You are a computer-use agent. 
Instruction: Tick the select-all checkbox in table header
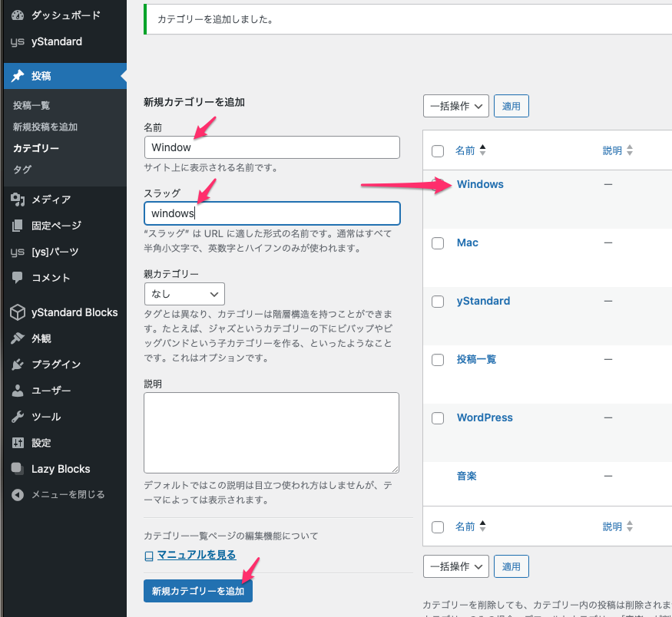438,151
